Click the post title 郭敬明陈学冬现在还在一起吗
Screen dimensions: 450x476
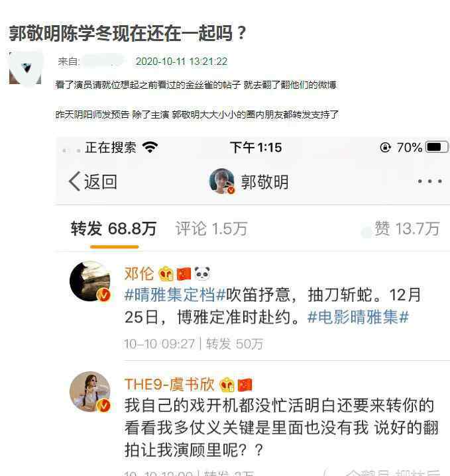pyautogui.click(x=127, y=33)
